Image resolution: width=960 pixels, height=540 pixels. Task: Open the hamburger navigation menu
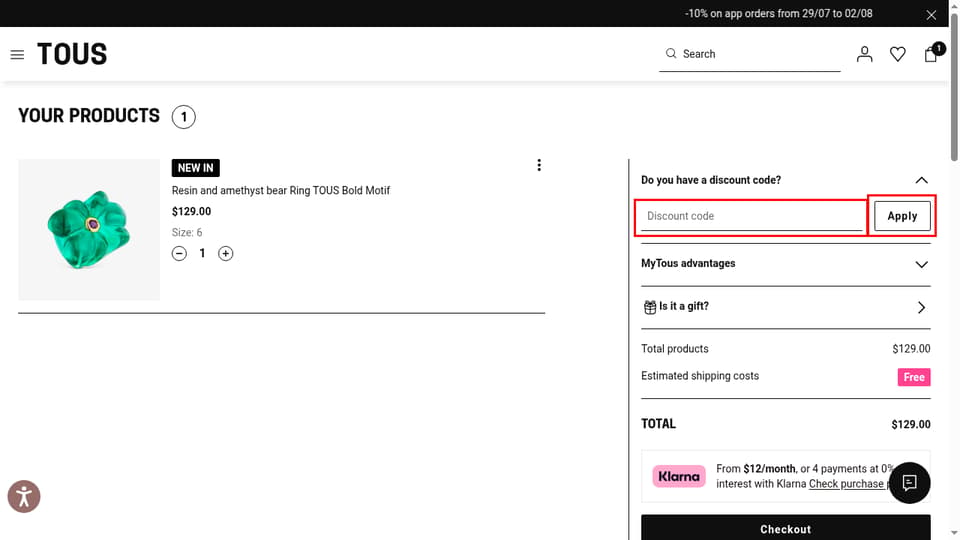click(x=17, y=54)
